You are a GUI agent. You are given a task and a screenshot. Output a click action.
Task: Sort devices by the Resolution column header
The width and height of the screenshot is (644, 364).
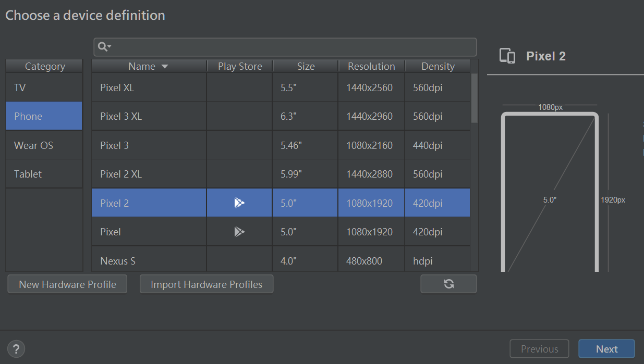click(371, 66)
